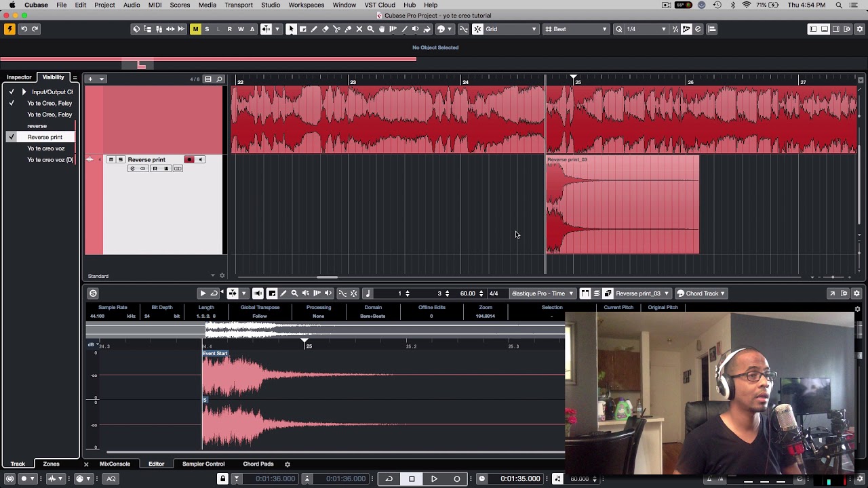Viewport: 868px width, 488px height.
Task: Toggle global Solo (S) button in toolbar
Action: 207,29
